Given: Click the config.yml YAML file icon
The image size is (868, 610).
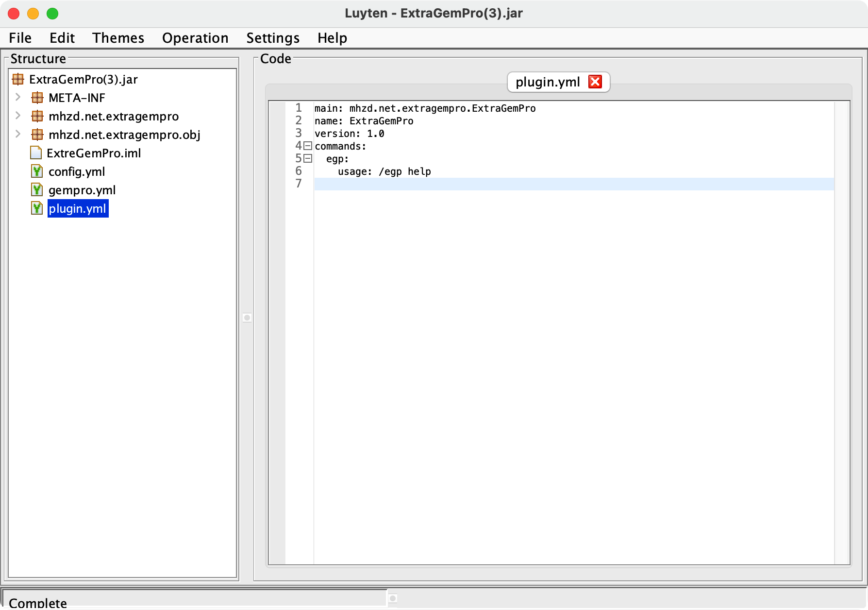Looking at the screenshot, I should click(x=37, y=171).
